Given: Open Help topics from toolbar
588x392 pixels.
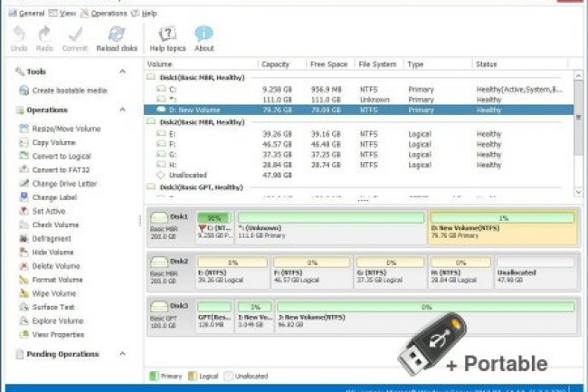Looking at the screenshot, I should pos(167,36).
